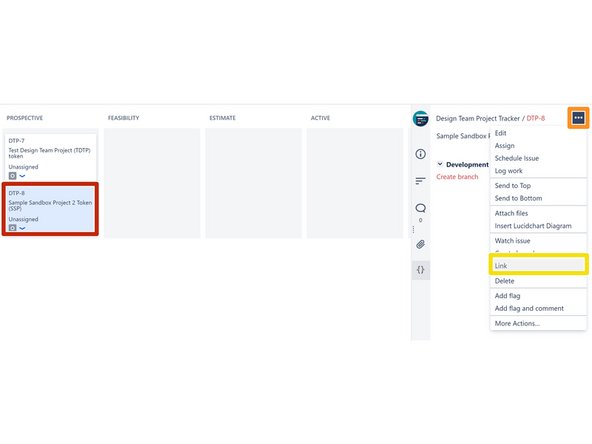Click the priority chevron on DTP-7 card
592x444 pixels.
pos(22,176)
